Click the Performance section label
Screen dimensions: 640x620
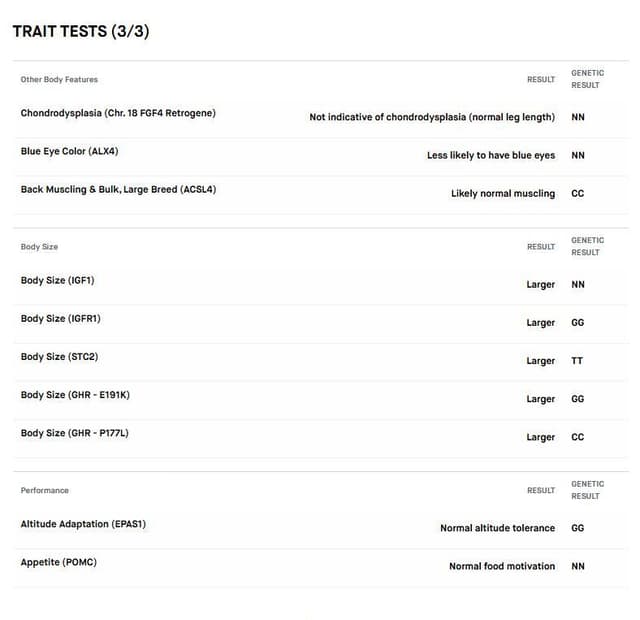(x=44, y=491)
